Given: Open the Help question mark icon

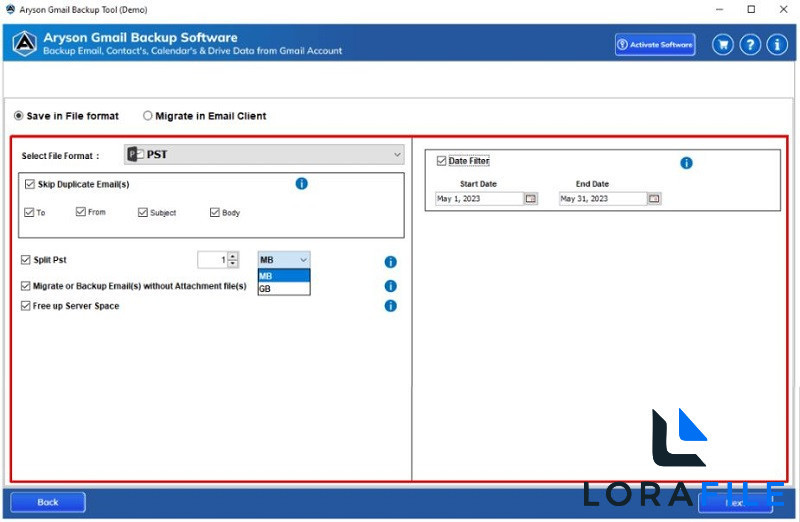Looking at the screenshot, I should coord(750,45).
